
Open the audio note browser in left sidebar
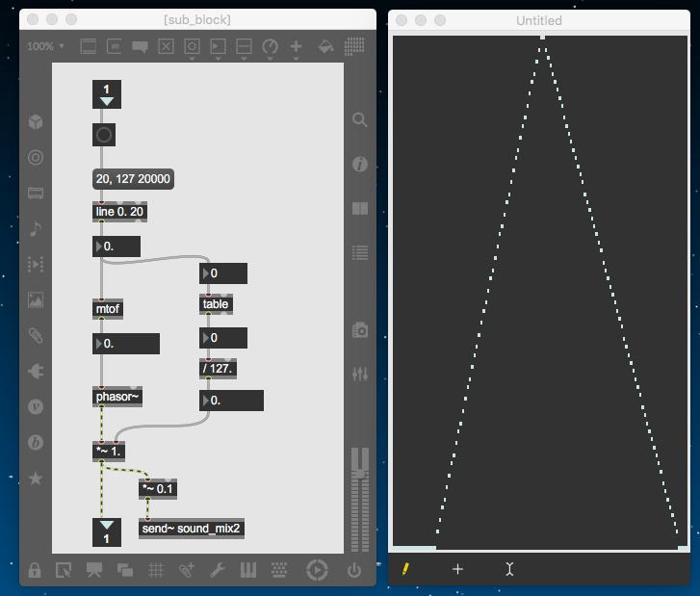click(x=36, y=228)
